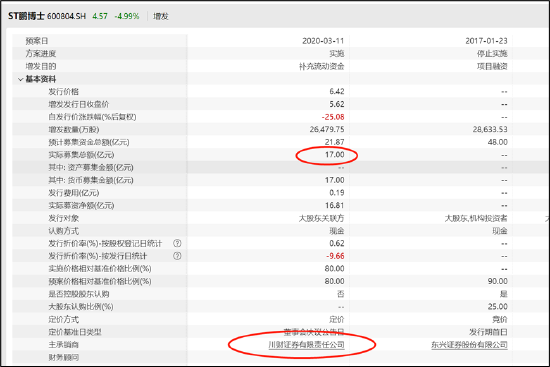This screenshot has height=367, width=550.
Task: Click 大股东认购比例 value 25.00
Action: (x=498, y=306)
